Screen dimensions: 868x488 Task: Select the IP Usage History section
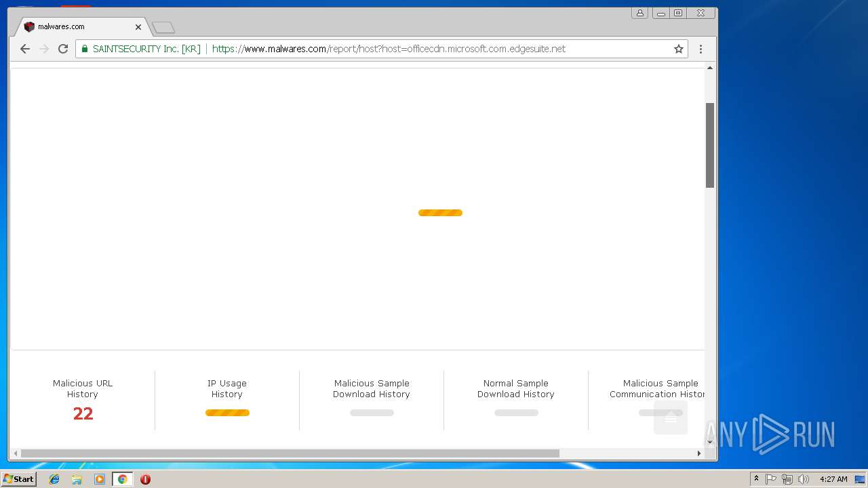click(227, 400)
